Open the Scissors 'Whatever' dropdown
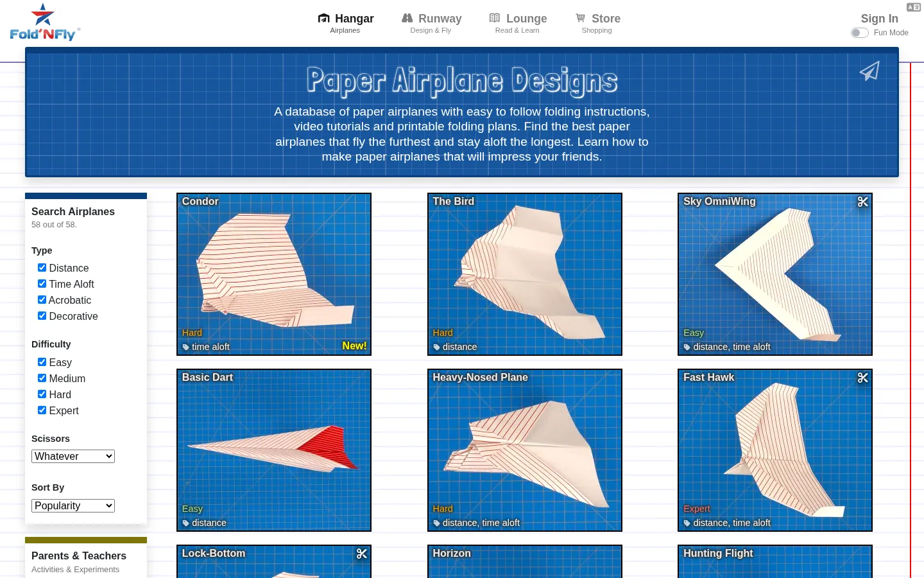Viewport: 924px width, 578px height. [73, 457]
